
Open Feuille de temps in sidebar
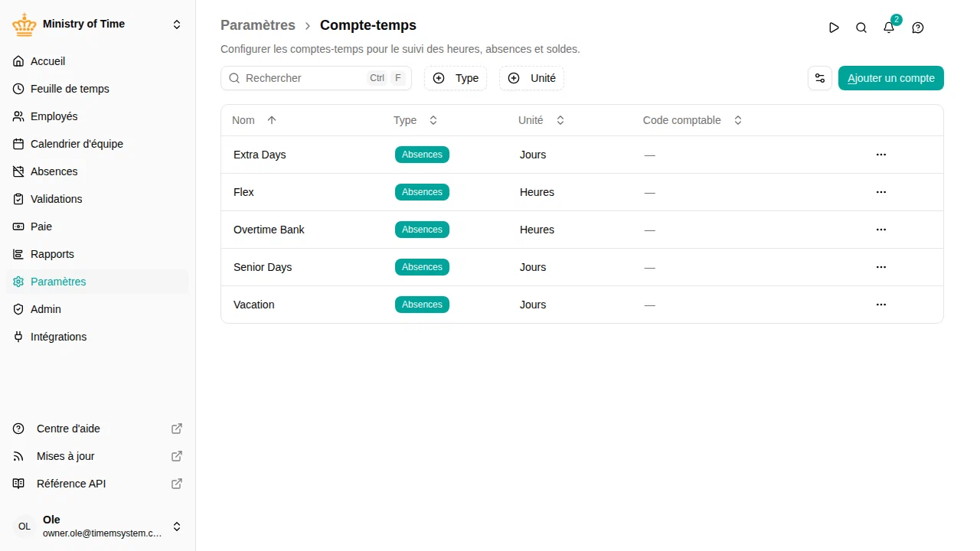(x=97, y=89)
